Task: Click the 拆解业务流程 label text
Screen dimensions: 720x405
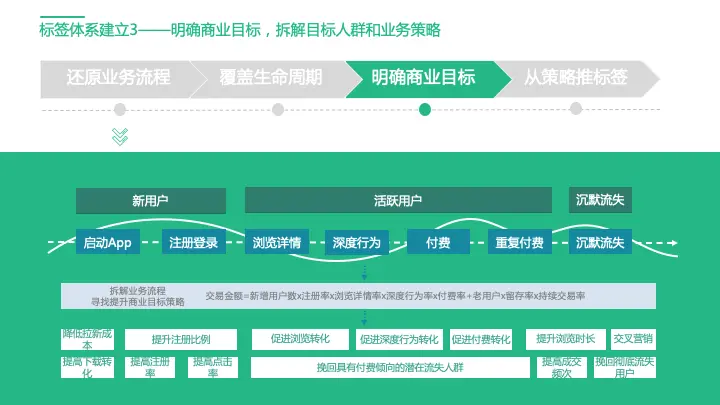Action: click(138, 291)
